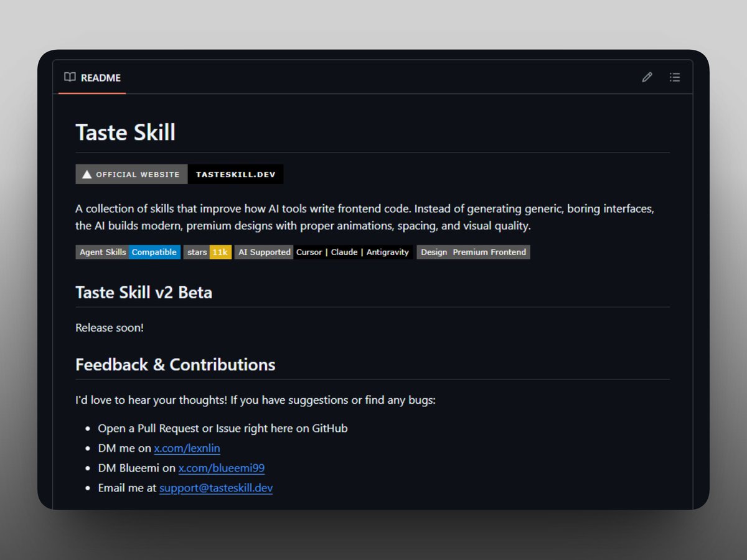Click the triangle logo in website badge
This screenshot has height=560, width=747.
coord(87,174)
